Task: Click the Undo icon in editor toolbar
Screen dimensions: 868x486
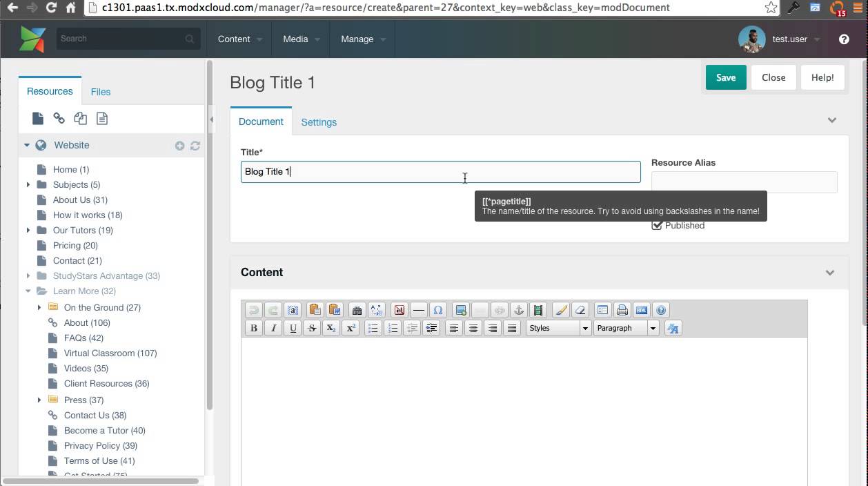Action: (x=253, y=310)
